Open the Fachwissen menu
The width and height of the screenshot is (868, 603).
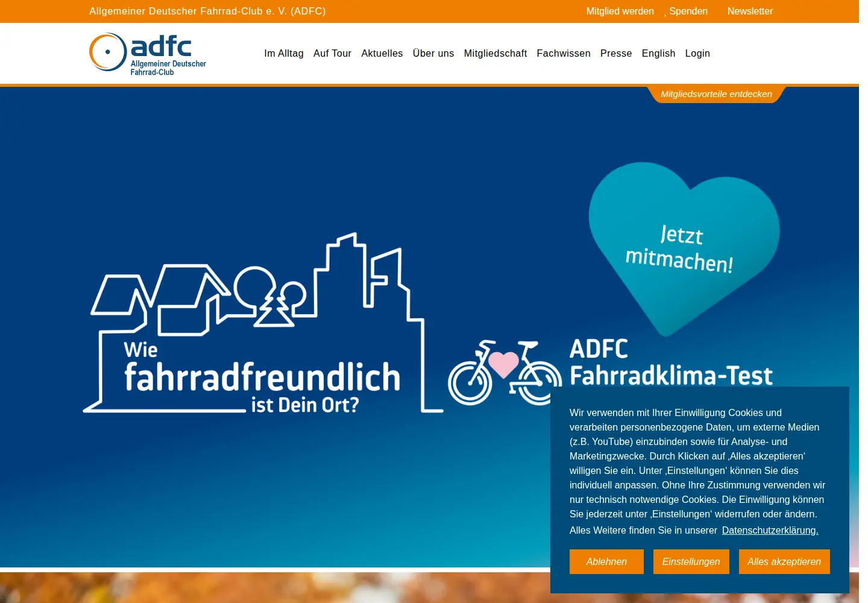pyautogui.click(x=564, y=53)
